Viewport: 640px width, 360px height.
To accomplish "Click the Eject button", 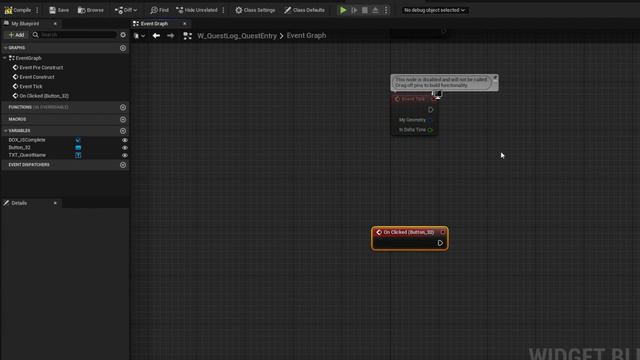I will [376, 10].
